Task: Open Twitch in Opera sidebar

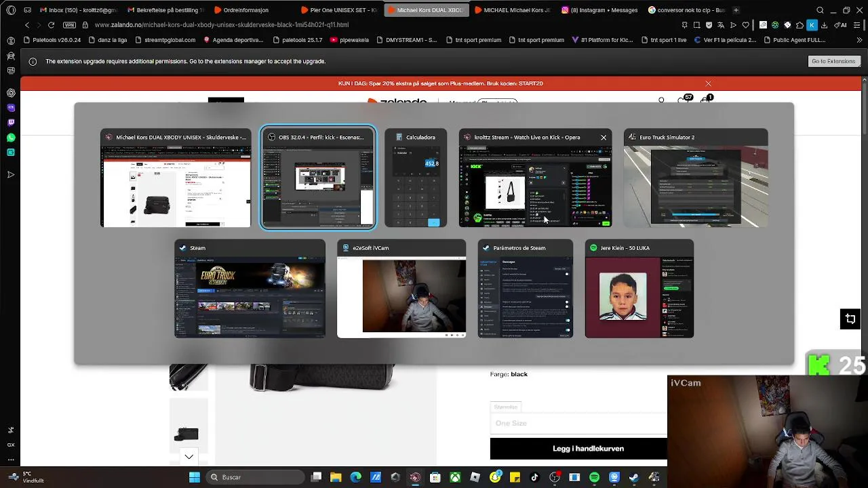Action: click(x=11, y=123)
